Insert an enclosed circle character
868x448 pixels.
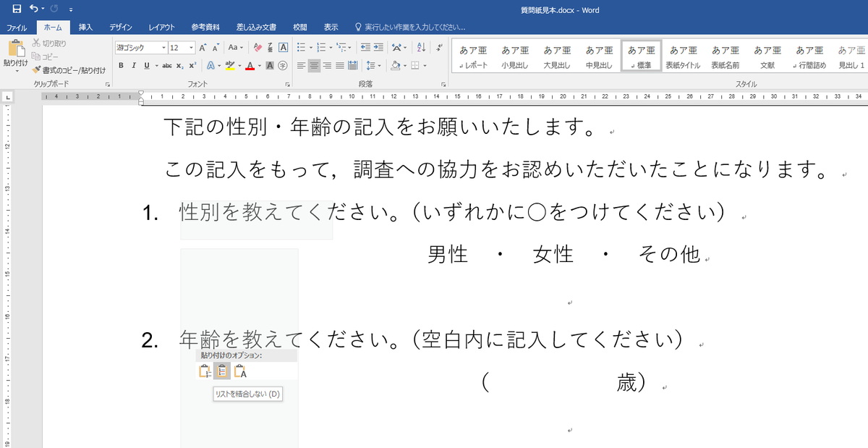coord(283,65)
